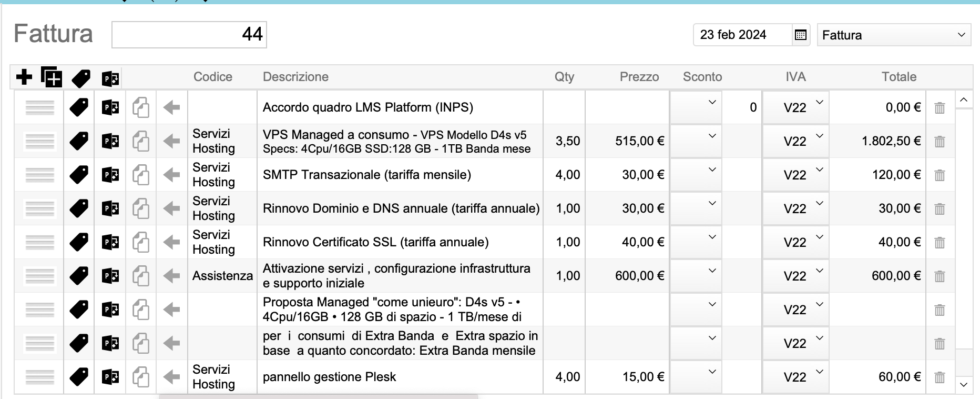Click copy icon on VPS Managed row

click(x=141, y=142)
